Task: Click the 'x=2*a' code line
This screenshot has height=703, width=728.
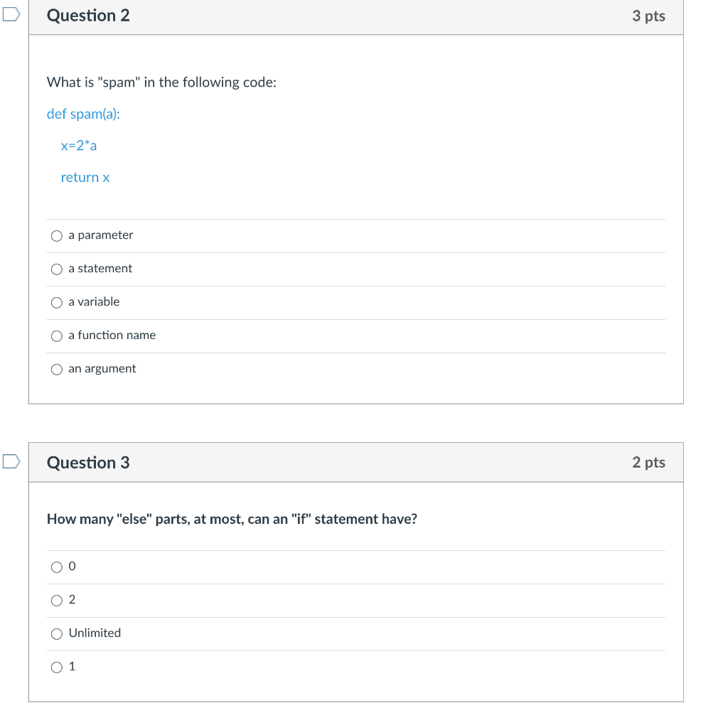Action: point(79,146)
